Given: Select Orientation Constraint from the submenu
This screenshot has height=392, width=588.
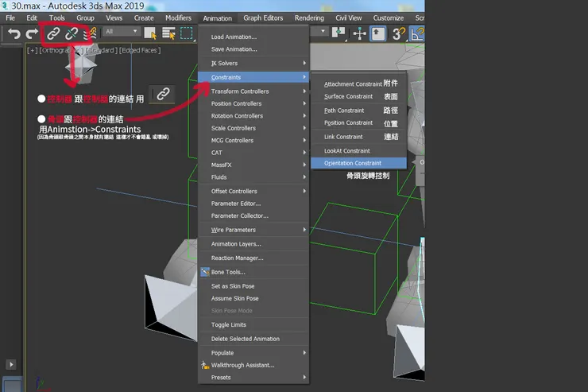Looking at the screenshot, I should [x=353, y=163].
